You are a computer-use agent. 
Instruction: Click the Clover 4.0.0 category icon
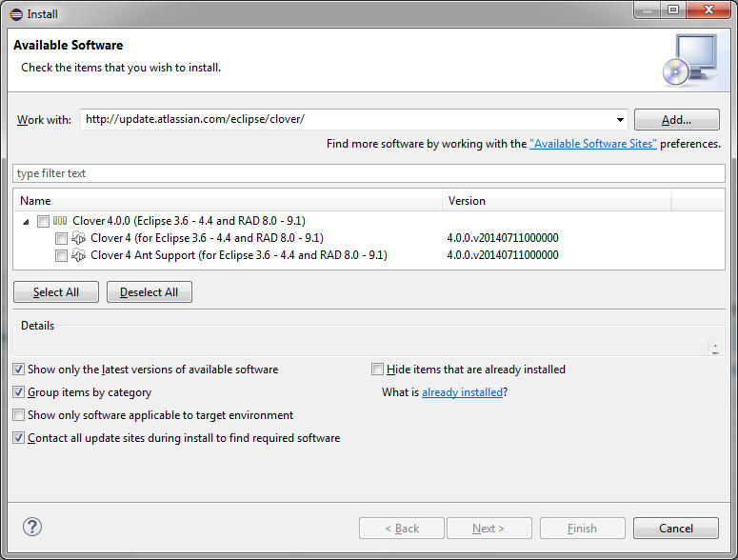point(60,221)
